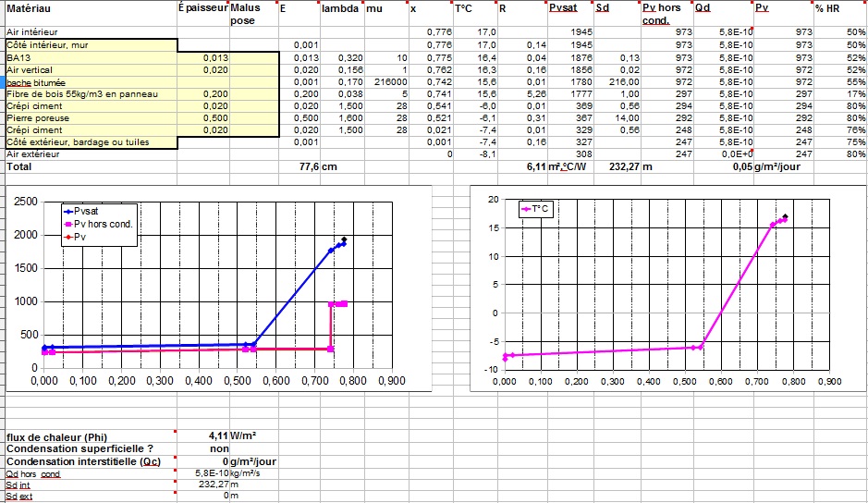This screenshot has height=503, width=868.
Task: Click 'Fibre de bois 55kg/m3 en panneau' cell
Action: coord(92,94)
